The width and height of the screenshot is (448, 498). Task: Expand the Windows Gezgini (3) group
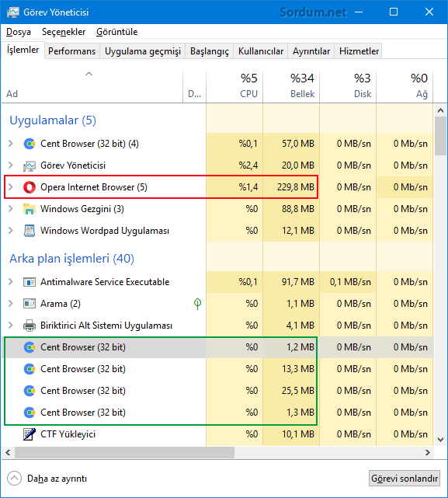click(x=11, y=209)
